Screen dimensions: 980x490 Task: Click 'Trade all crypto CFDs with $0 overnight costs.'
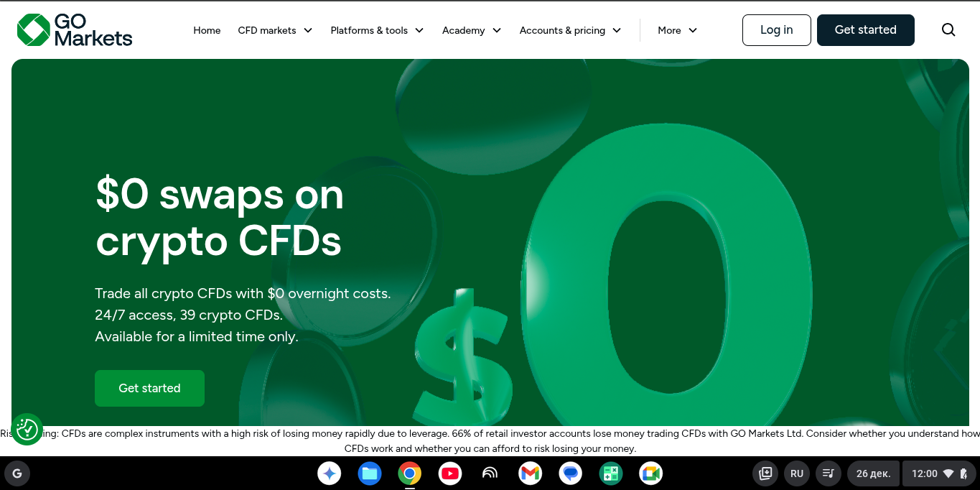tap(243, 293)
